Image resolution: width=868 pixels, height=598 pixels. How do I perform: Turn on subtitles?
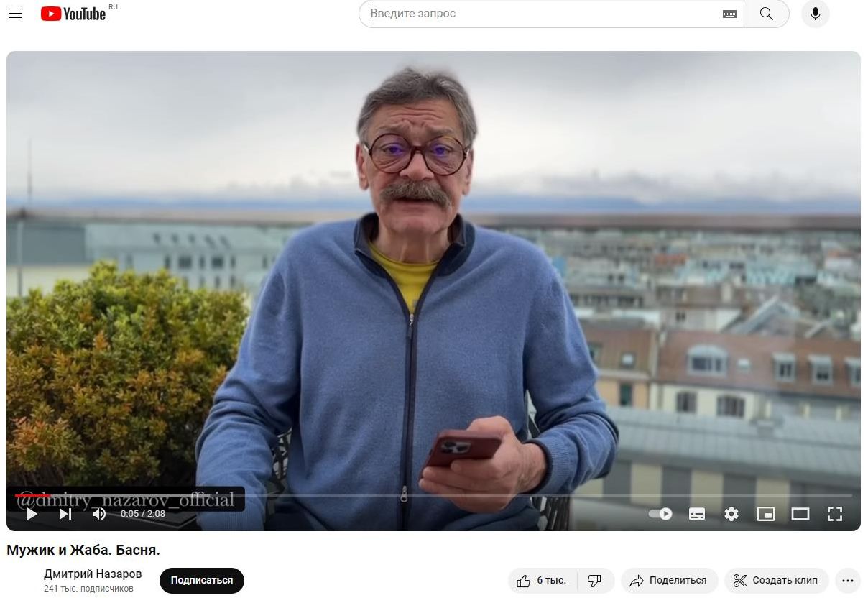[x=697, y=514]
